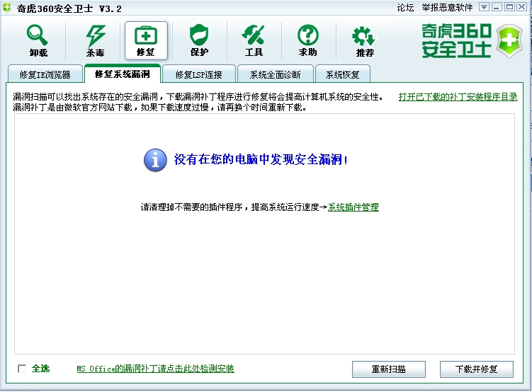Open the 论坛 link in title bar
The height and width of the screenshot is (392, 532).
405,8
